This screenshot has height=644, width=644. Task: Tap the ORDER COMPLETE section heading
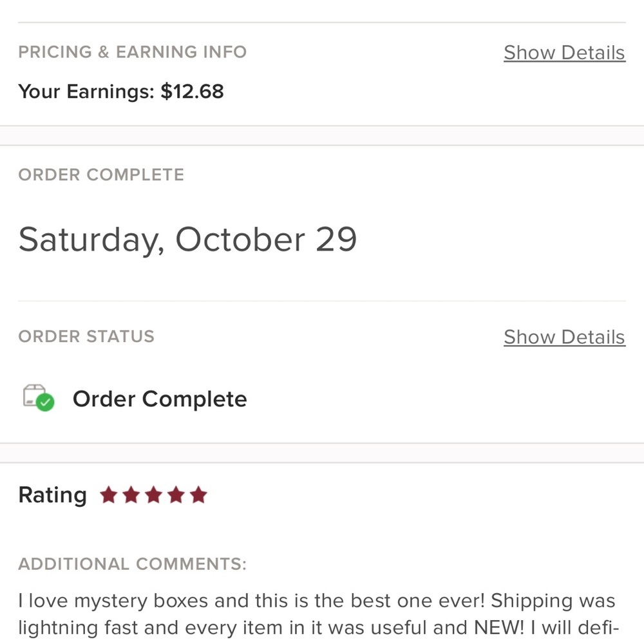tap(101, 175)
